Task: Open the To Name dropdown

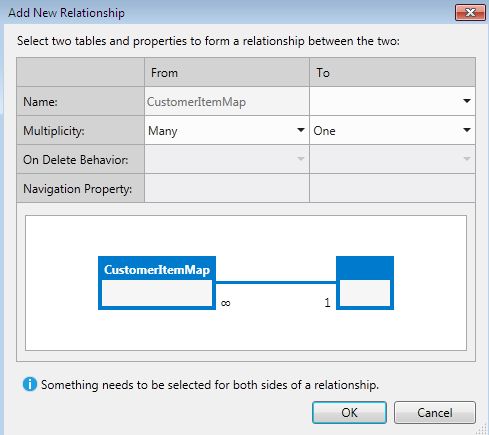Action: (x=392, y=101)
